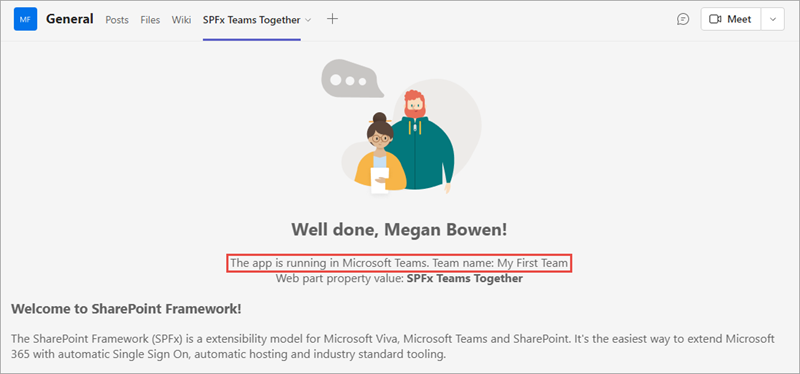Click the 'Well done, Megan Bowen!' heading
This screenshot has width=800, height=374.
click(399, 230)
